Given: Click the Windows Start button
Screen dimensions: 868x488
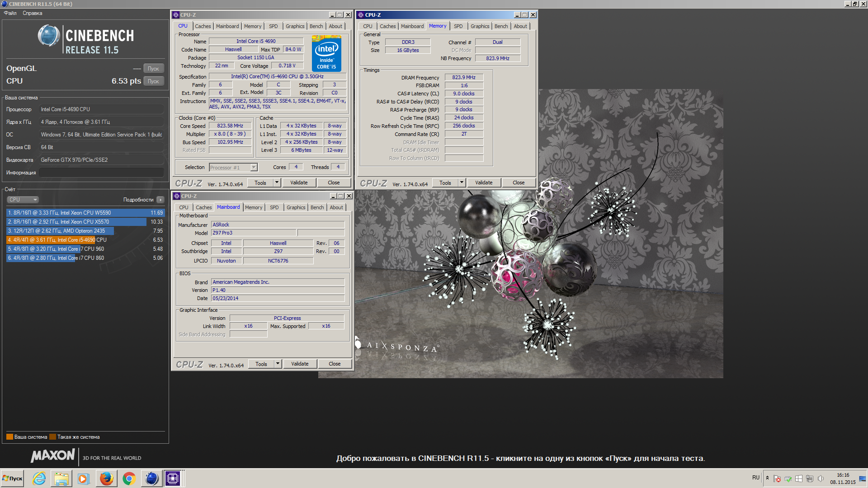Looking at the screenshot, I should click(13, 479).
